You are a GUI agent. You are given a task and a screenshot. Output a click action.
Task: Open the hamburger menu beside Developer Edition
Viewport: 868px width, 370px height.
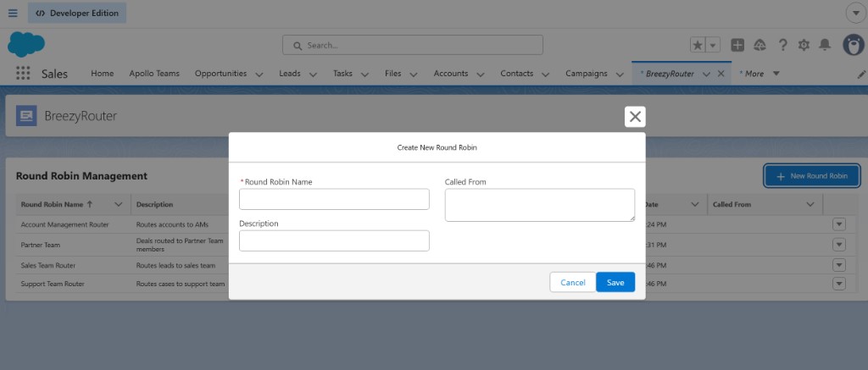pos(13,13)
